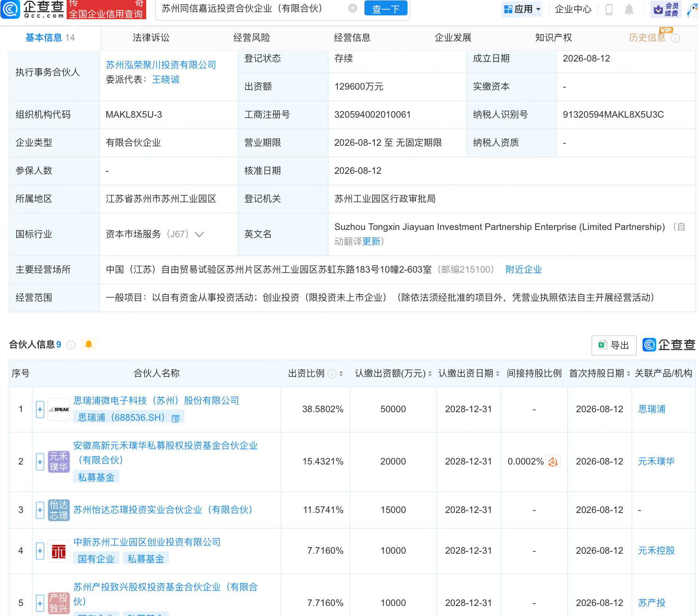Open 元禾璞华 related institution link

click(656, 461)
